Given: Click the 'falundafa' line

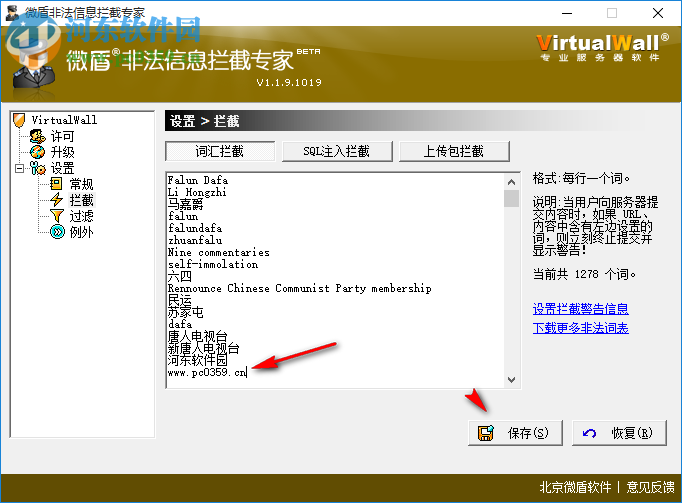Looking at the screenshot, I should [195, 228].
